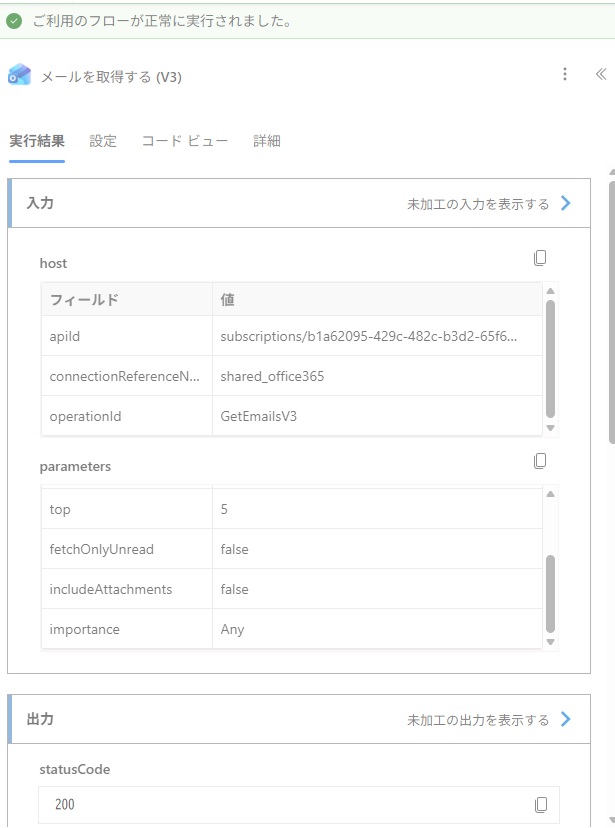Image resolution: width=615 pixels, height=828 pixels.
Task: Copy the statusCode value 200
Action: click(x=541, y=805)
